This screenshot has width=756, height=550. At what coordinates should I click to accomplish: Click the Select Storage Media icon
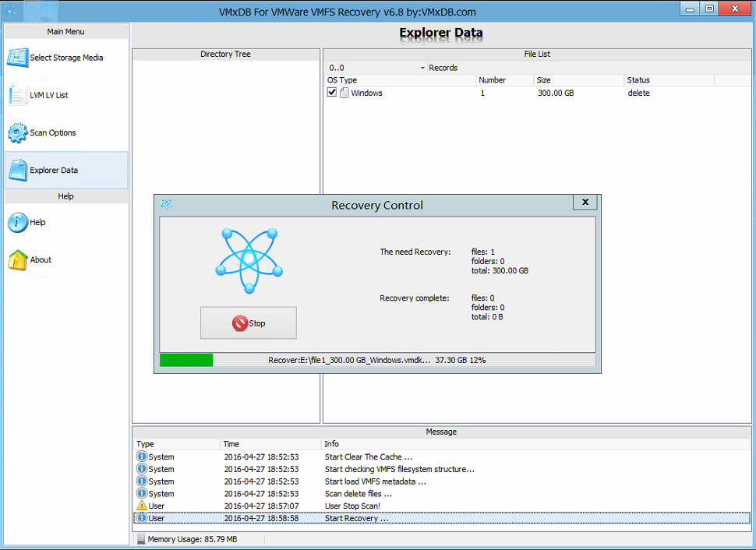coord(17,58)
